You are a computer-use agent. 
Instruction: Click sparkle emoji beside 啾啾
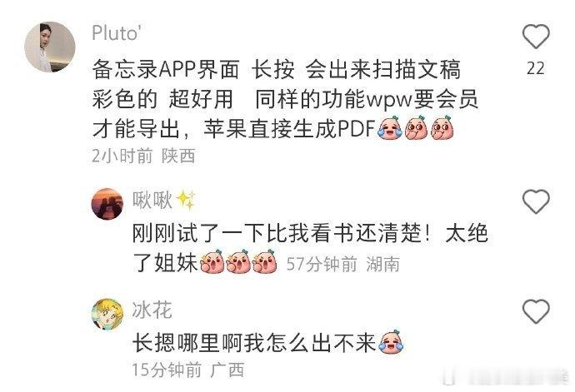186,200
